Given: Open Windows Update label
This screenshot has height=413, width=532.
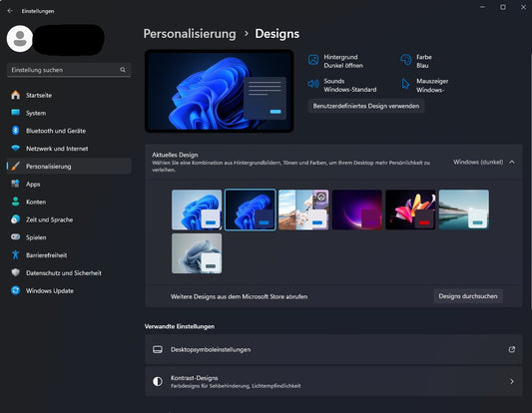Looking at the screenshot, I should point(50,290).
